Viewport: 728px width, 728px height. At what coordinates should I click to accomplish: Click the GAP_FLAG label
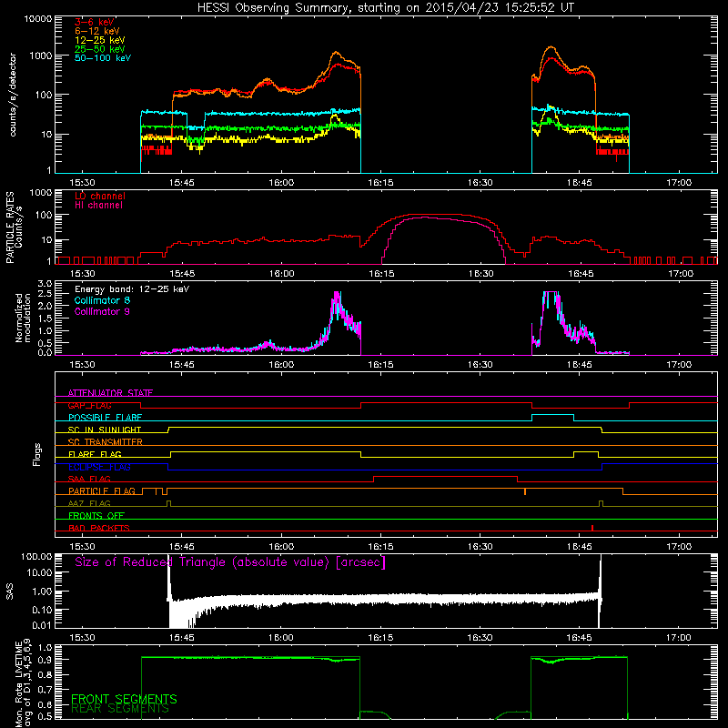coord(89,405)
